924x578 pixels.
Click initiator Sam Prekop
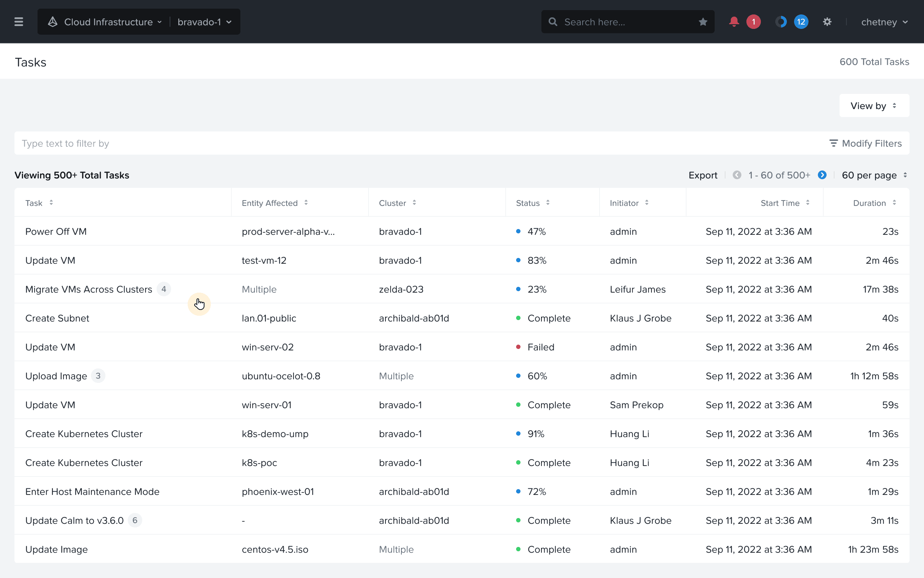636,405
